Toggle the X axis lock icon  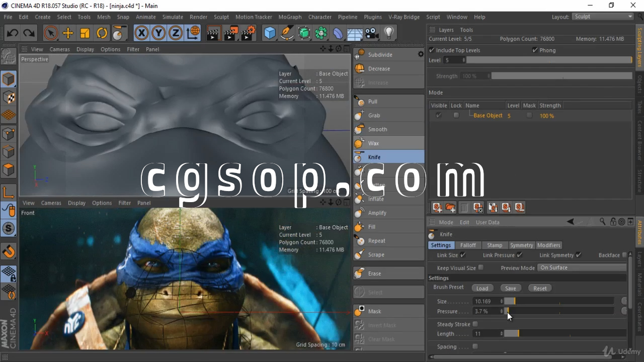pos(141,34)
